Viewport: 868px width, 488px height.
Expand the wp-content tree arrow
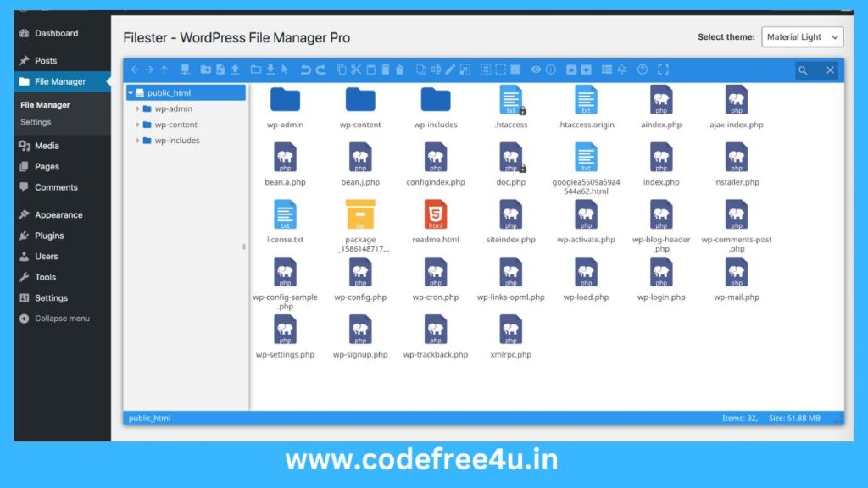click(x=137, y=125)
